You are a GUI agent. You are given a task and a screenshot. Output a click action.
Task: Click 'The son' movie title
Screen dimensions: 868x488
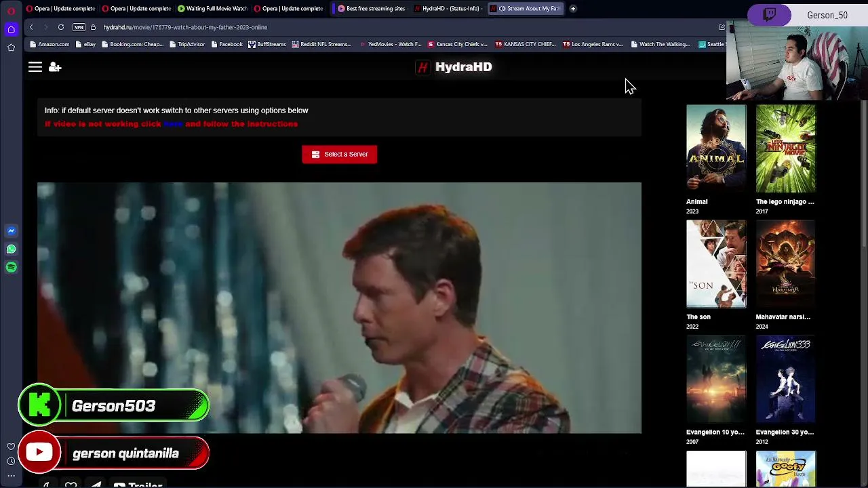(x=698, y=317)
